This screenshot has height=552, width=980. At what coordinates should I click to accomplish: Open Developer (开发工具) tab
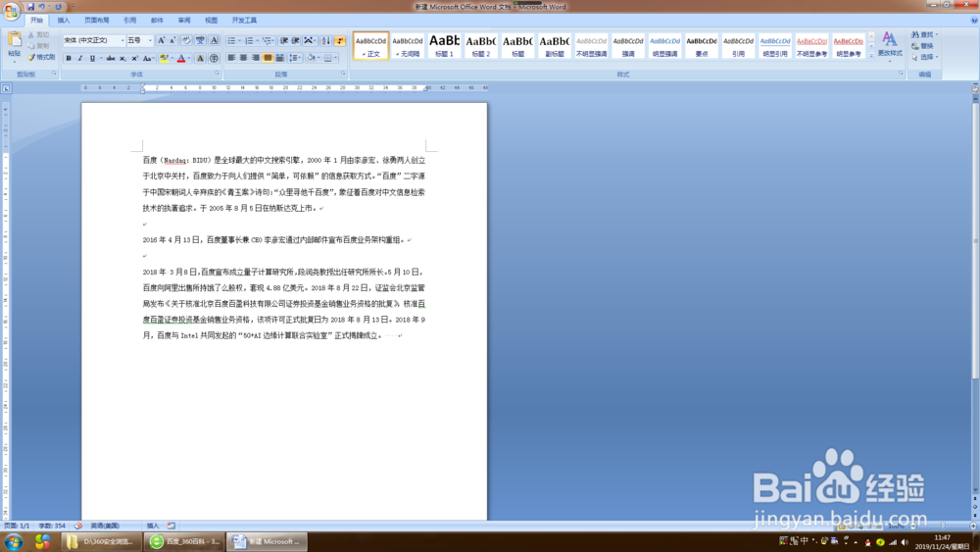coord(244,21)
